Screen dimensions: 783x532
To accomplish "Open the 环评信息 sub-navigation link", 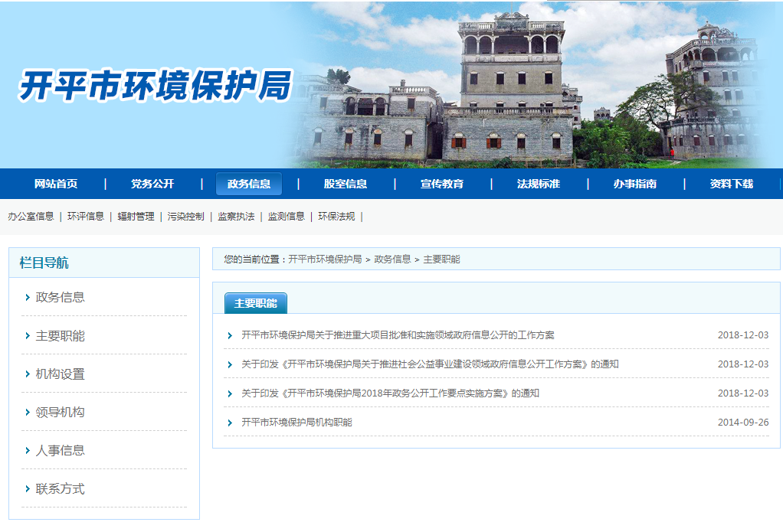I will point(86,216).
